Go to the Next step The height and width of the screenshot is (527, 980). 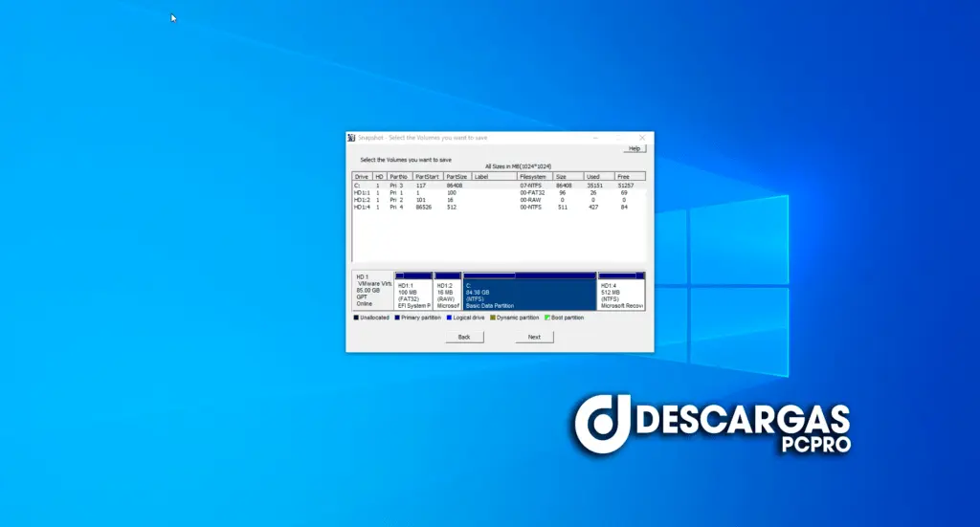pyautogui.click(x=534, y=338)
